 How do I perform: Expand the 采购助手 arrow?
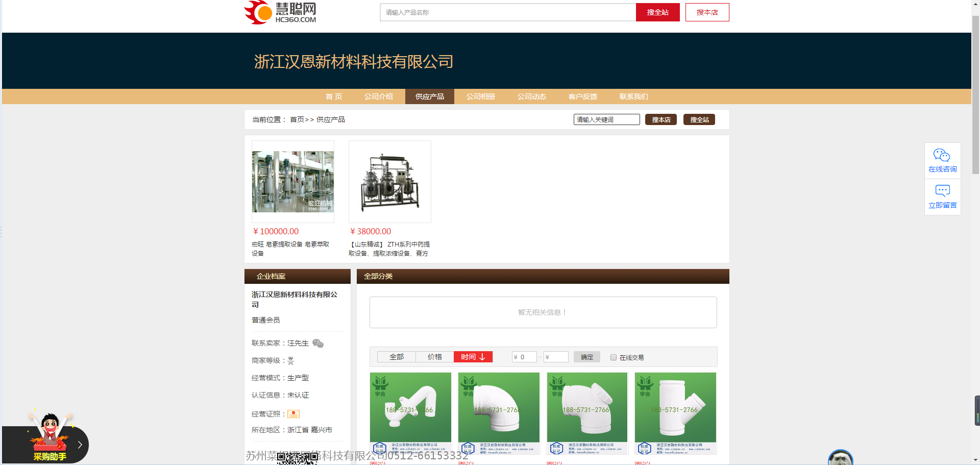point(80,445)
